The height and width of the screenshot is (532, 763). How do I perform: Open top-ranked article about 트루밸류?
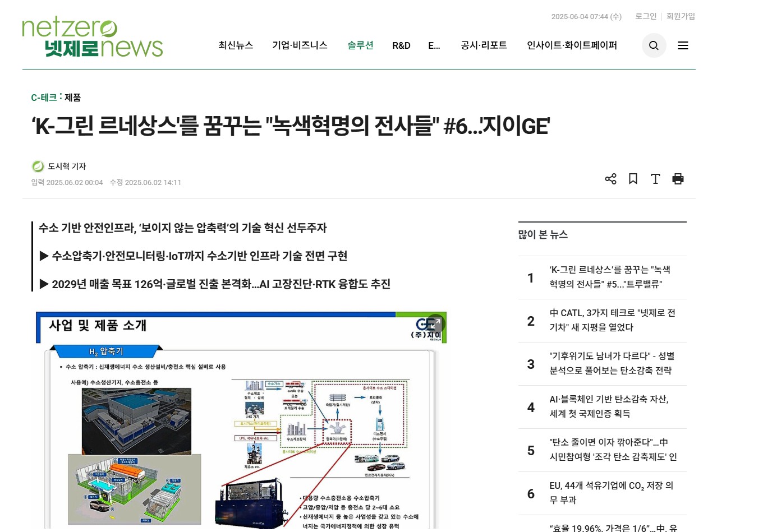click(610, 277)
